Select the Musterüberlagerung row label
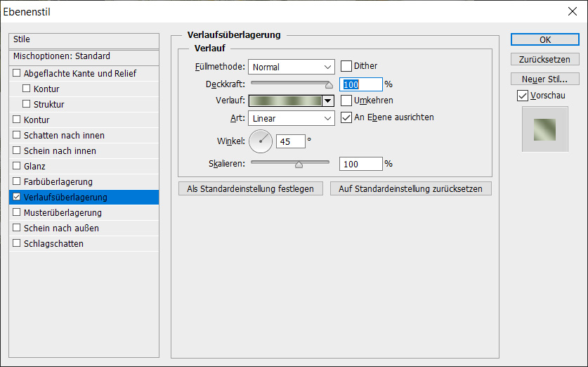Viewport: 588px width, 367px height. tap(63, 213)
